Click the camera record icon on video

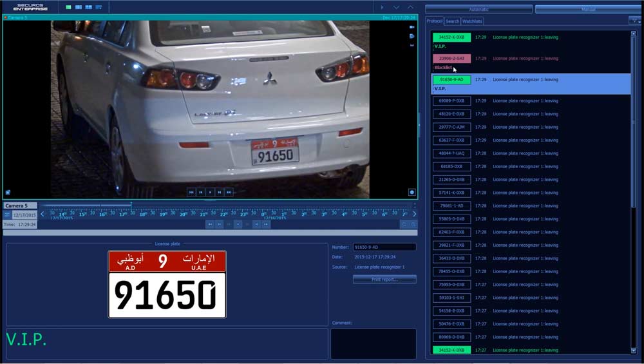click(412, 28)
